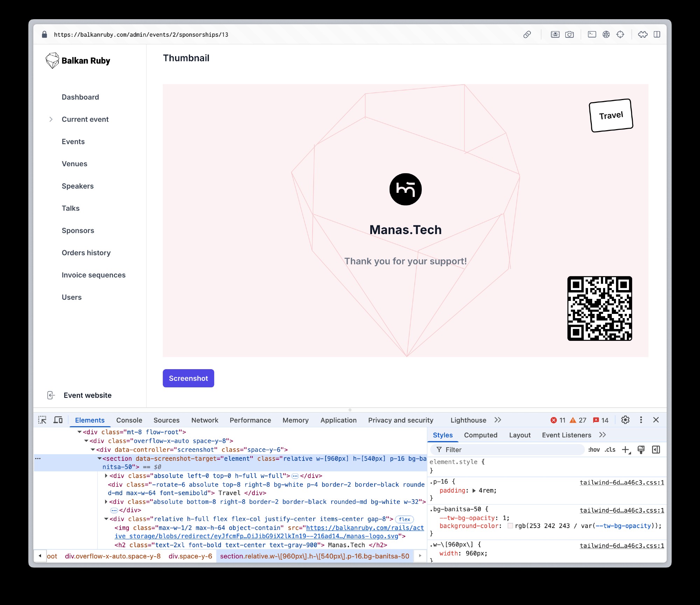Open the Computed styles tab
Image resolution: width=700 pixels, height=605 pixels.
coord(481,435)
